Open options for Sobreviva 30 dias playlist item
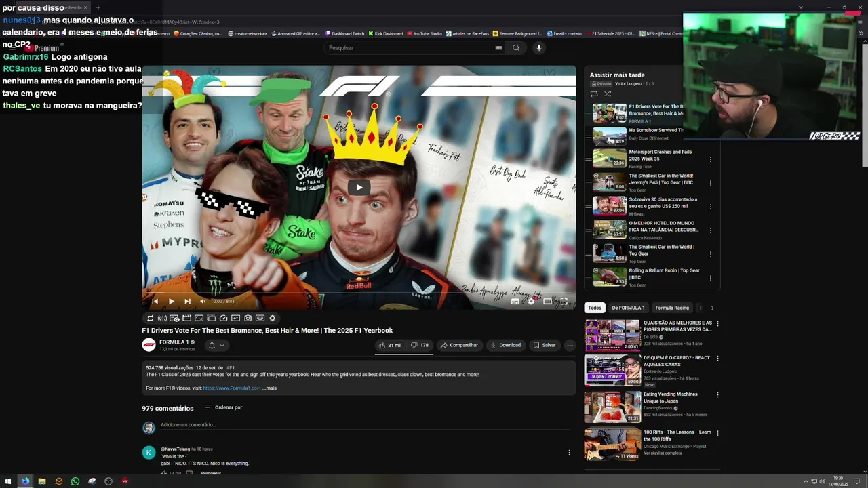Viewport: 868px width, 488px height. click(711, 207)
